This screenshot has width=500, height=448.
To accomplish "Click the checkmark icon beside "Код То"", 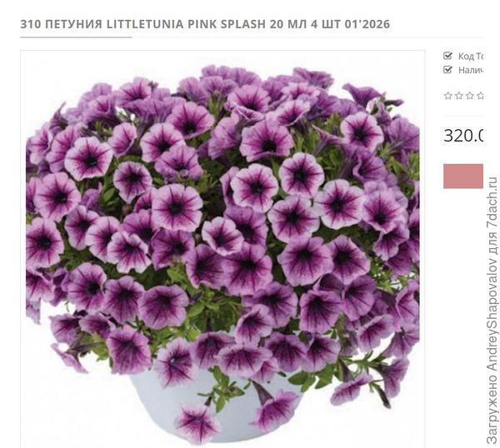I will click(447, 57).
